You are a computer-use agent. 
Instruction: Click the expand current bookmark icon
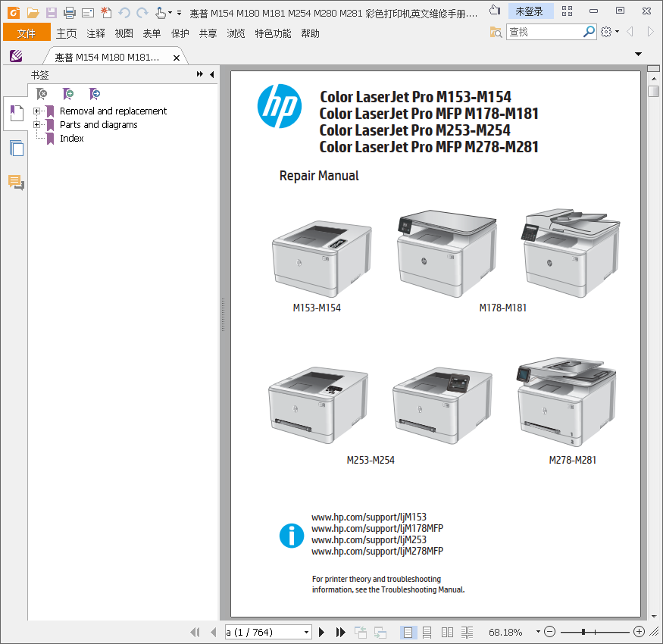(95, 93)
